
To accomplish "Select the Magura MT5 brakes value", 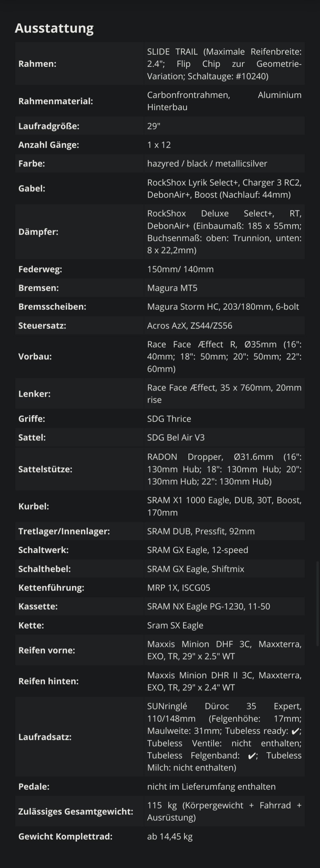I will tap(172, 288).
